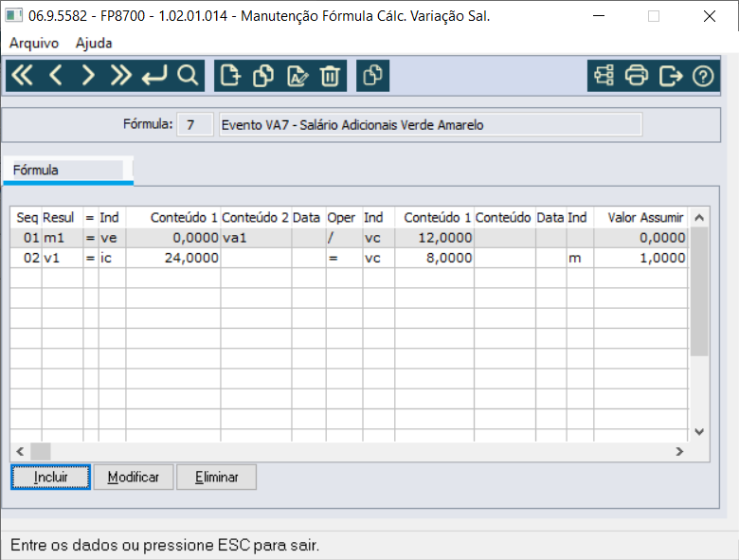Click the 12,0000 content cell

click(435, 238)
